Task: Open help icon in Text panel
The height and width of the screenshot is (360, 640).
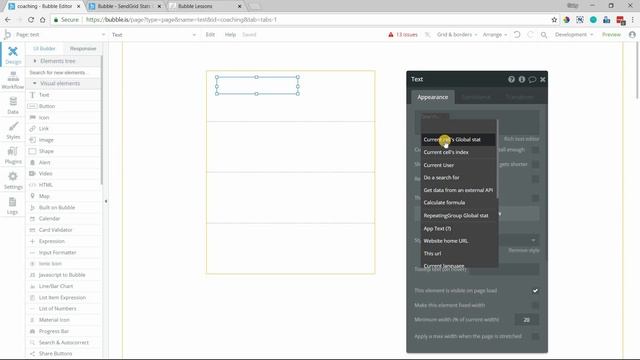Action: click(x=511, y=79)
